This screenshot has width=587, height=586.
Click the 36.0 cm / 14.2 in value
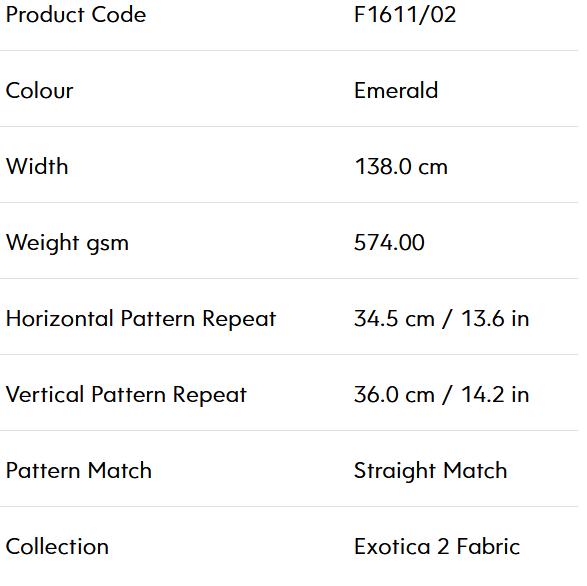tap(442, 395)
